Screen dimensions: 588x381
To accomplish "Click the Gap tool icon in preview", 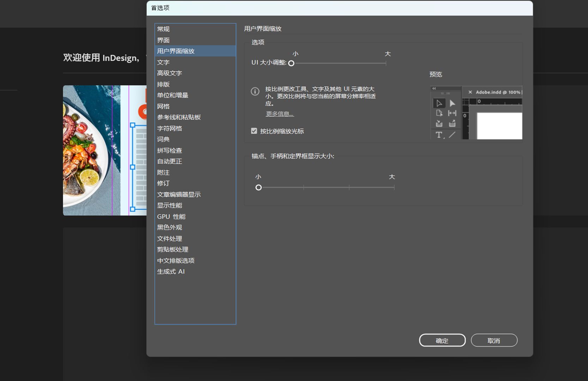I will tap(452, 113).
